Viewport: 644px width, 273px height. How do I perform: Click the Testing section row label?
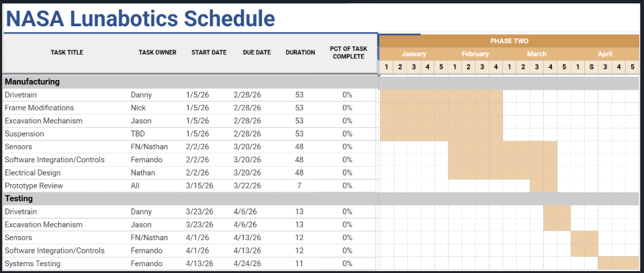point(19,199)
